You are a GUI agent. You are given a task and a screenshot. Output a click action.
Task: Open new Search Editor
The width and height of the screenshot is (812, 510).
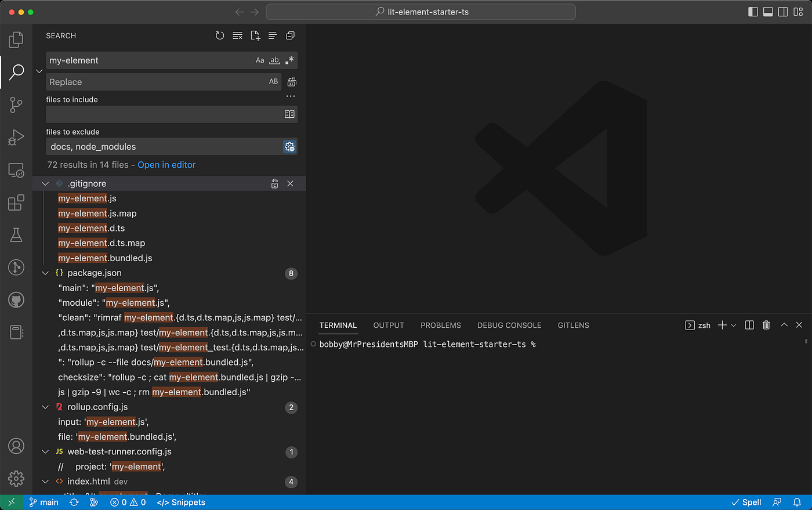pos(255,35)
